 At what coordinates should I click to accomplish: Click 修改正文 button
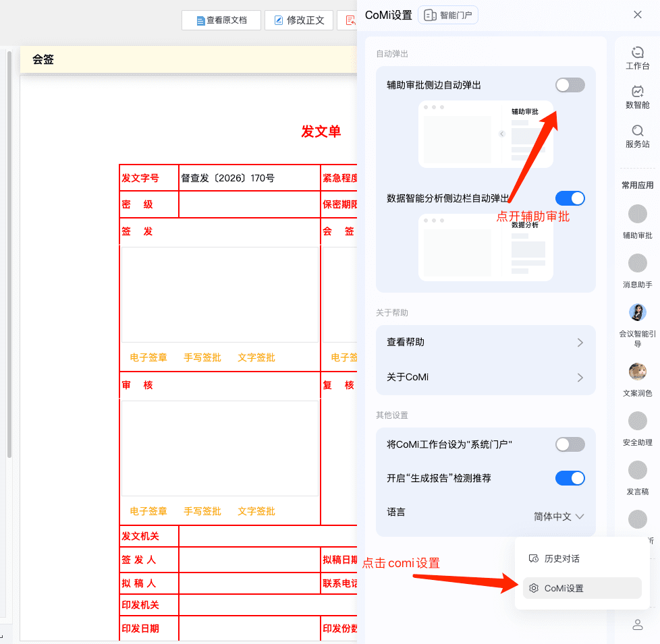click(x=298, y=20)
